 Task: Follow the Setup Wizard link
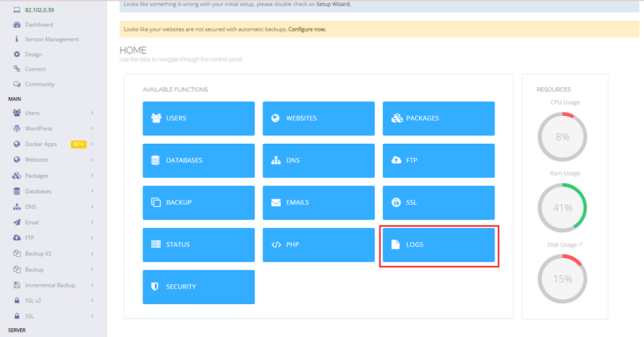click(x=333, y=4)
